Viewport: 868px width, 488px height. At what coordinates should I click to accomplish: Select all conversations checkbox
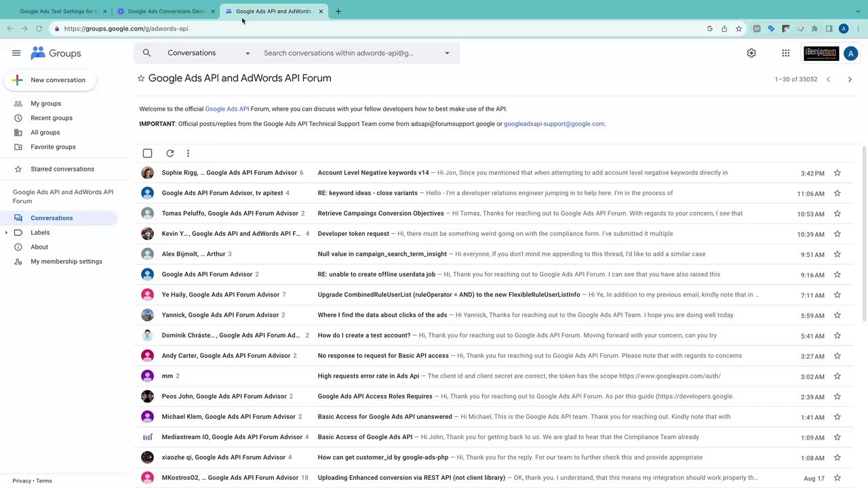pos(147,153)
